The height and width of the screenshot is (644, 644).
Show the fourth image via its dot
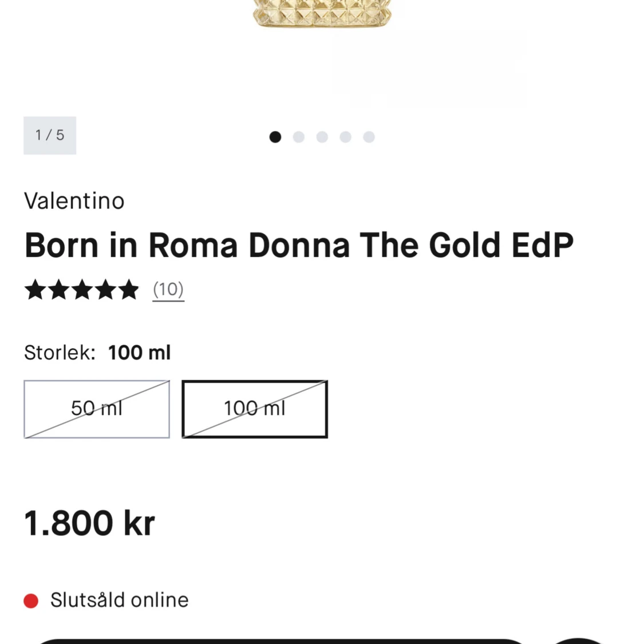point(345,137)
